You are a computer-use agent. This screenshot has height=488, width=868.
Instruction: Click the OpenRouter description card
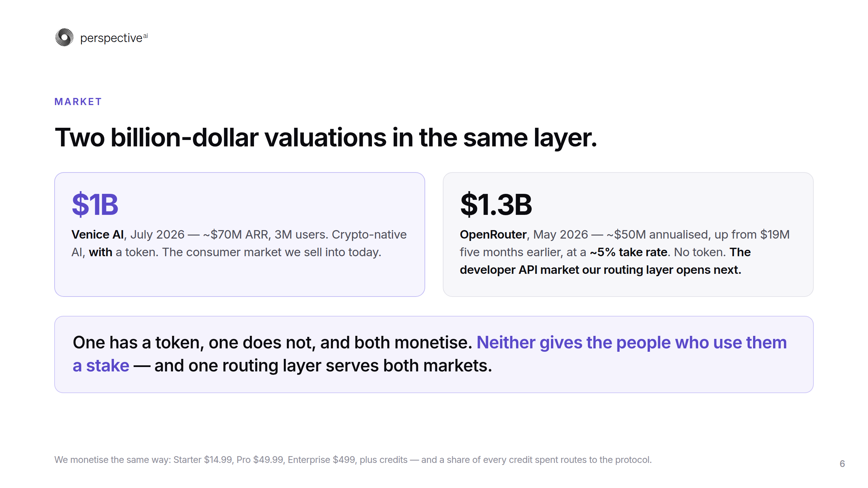coord(628,235)
